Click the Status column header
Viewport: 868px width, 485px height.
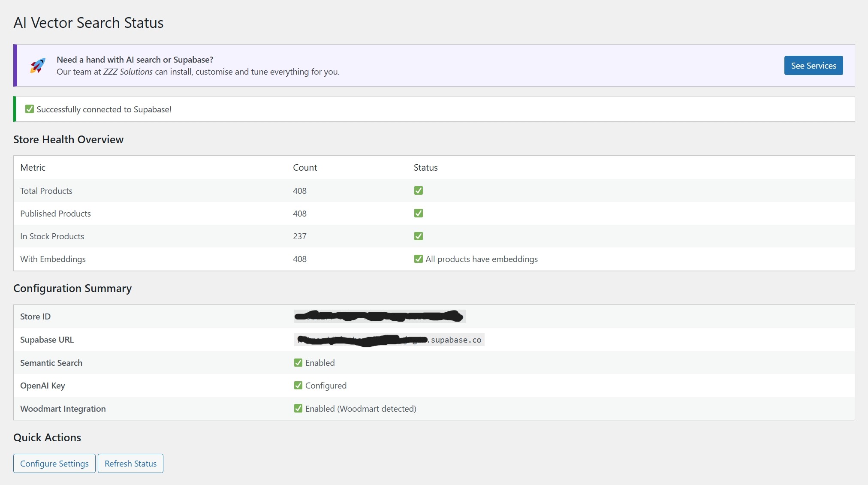click(x=425, y=168)
